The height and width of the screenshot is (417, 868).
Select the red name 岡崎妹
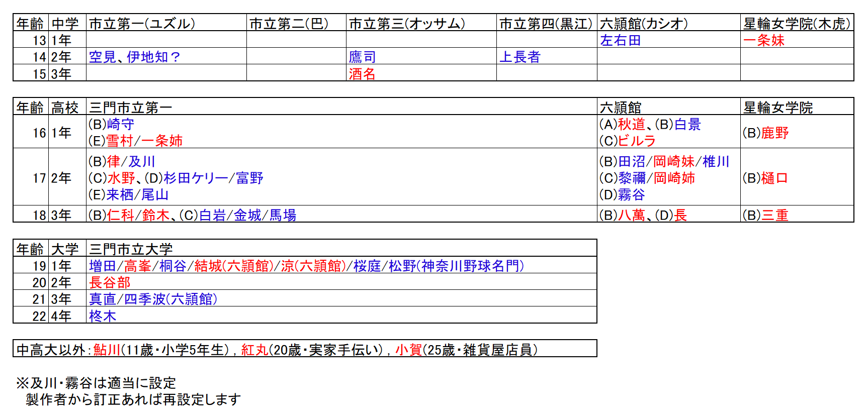pyautogui.click(x=674, y=161)
